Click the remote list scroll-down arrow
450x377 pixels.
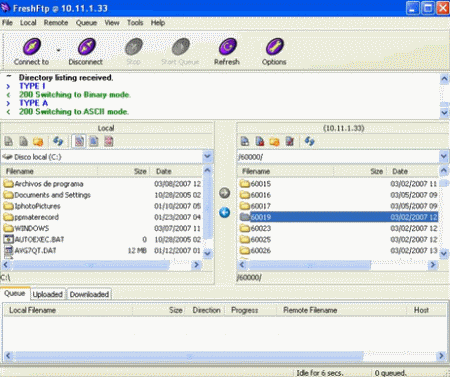pos(444,254)
